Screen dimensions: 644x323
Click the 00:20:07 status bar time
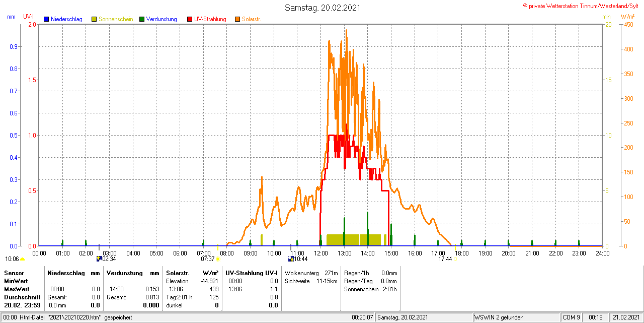pyautogui.click(x=362, y=317)
